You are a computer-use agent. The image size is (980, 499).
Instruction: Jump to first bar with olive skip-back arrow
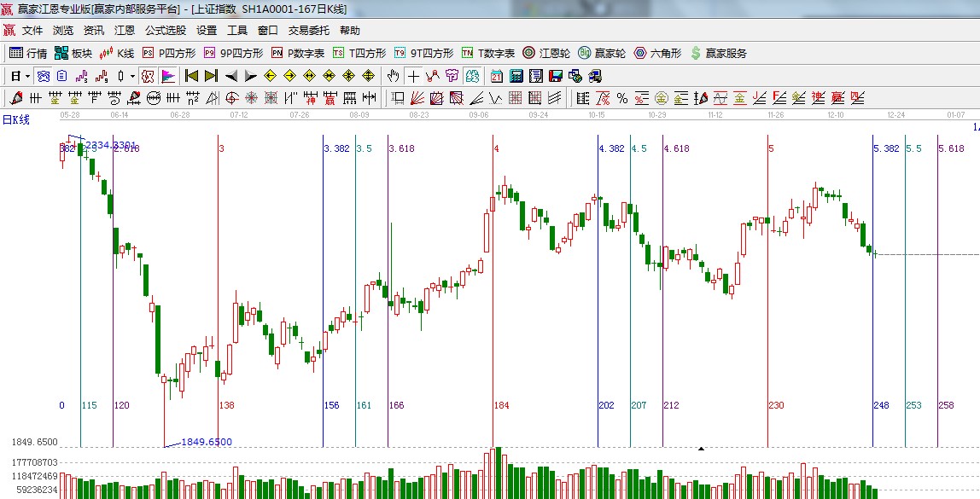[x=191, y=76]
